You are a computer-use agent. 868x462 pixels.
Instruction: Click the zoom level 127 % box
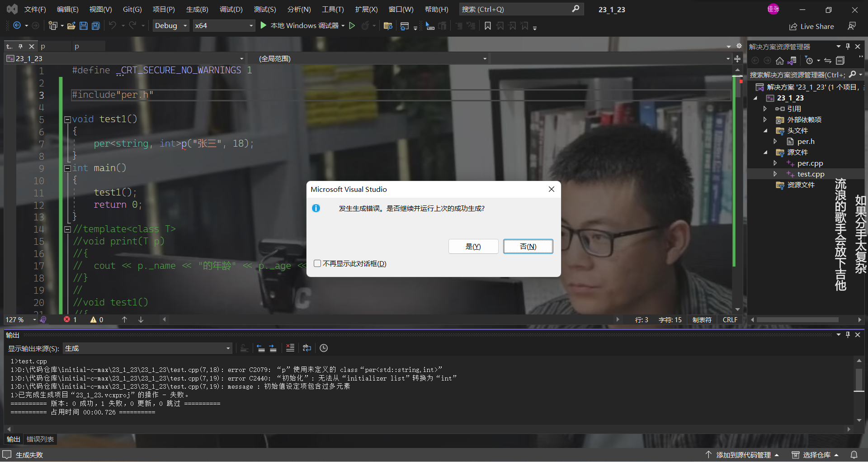pyautogui.click(x=20, y=319)
